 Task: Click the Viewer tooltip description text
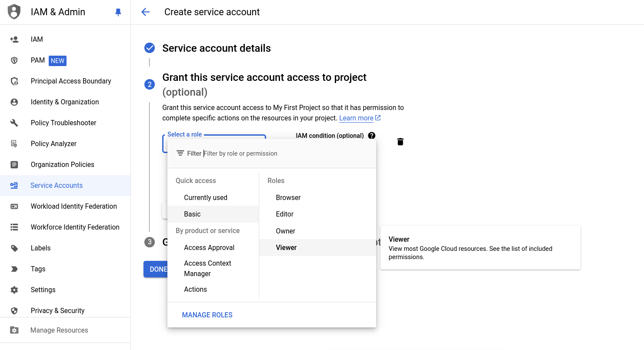470,253
